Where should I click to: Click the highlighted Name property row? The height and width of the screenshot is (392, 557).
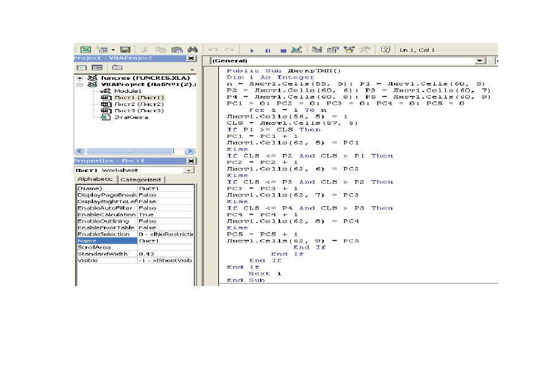[x=135, y=241]
